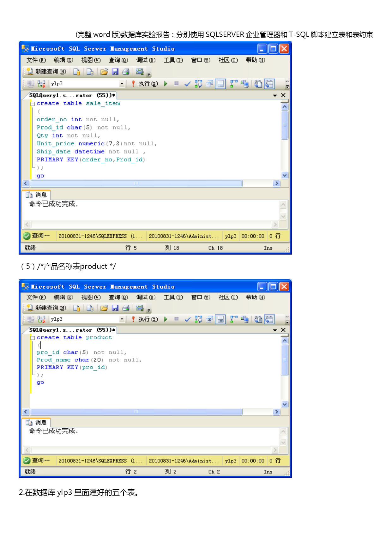Close the query tab in product window
Screen dimensions: 392x554
click(283, 330)
